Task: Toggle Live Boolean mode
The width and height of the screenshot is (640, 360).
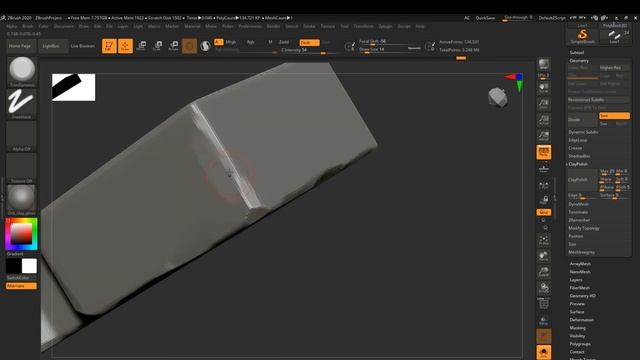Action: point(83,46)
